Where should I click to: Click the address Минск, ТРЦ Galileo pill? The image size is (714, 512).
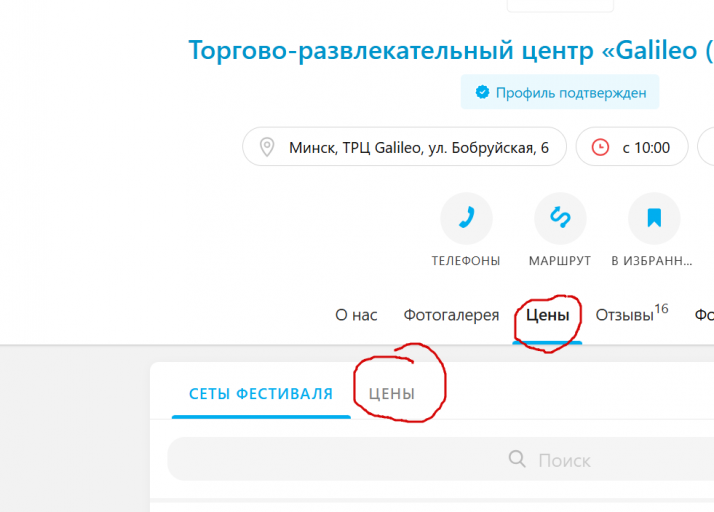coord(404,147)
